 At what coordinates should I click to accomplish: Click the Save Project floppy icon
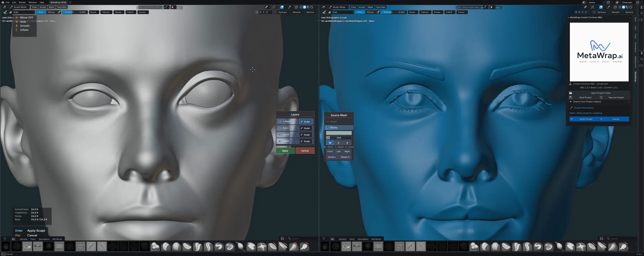tap(571, 98)
